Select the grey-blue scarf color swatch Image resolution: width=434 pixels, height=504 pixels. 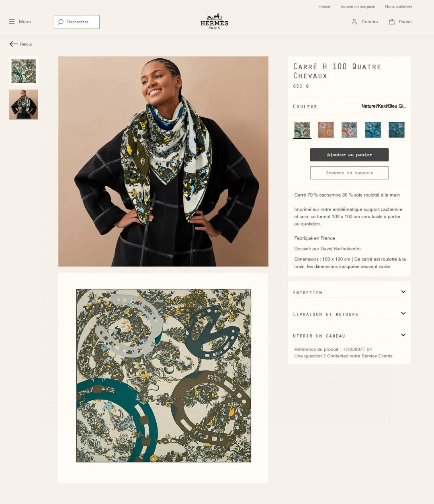pos(349,130)
